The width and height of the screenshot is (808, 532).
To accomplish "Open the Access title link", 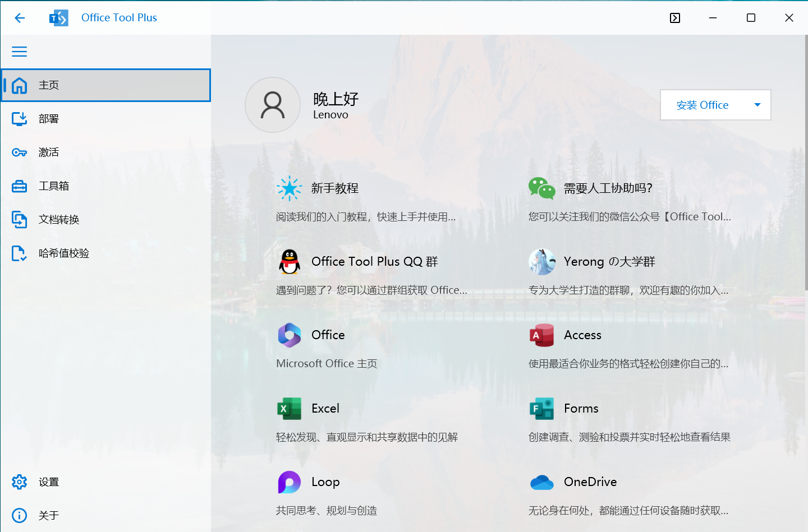I will pyautogui.click(x=582, y=335).
